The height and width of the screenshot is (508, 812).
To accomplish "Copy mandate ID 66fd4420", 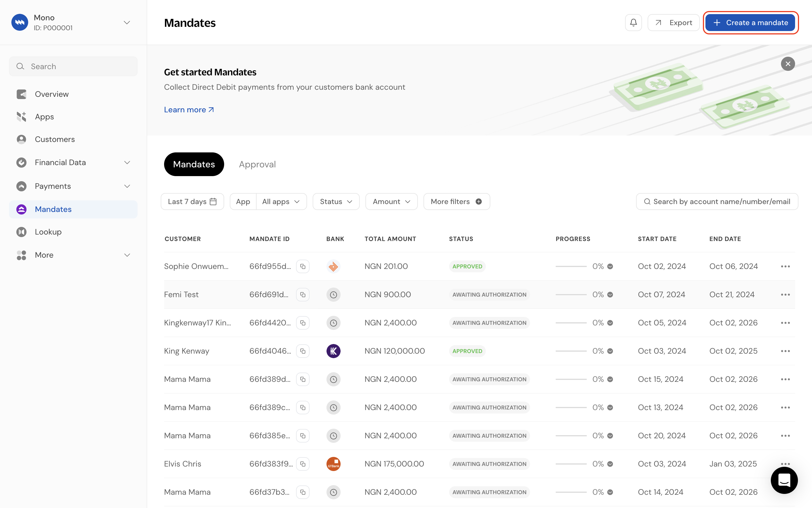I will click(x=303, y=323).
